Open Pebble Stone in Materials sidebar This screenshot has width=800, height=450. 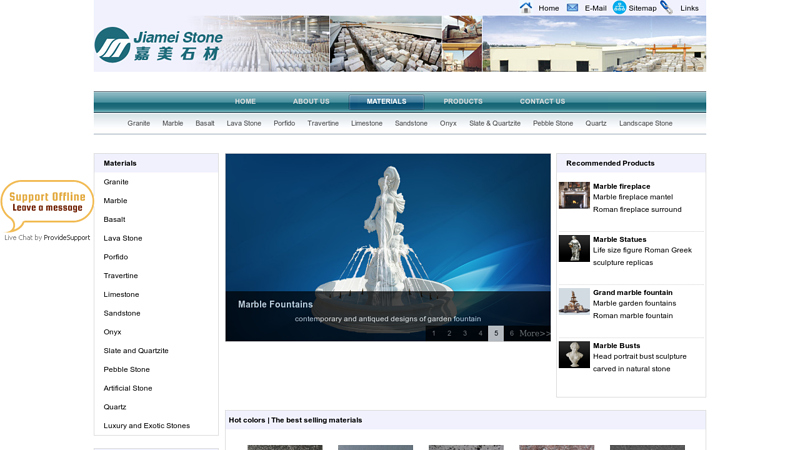pos(127,370)
